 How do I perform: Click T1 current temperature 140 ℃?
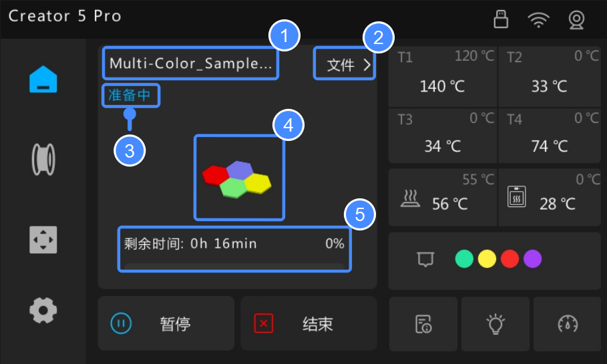click(x=443, y=86)
